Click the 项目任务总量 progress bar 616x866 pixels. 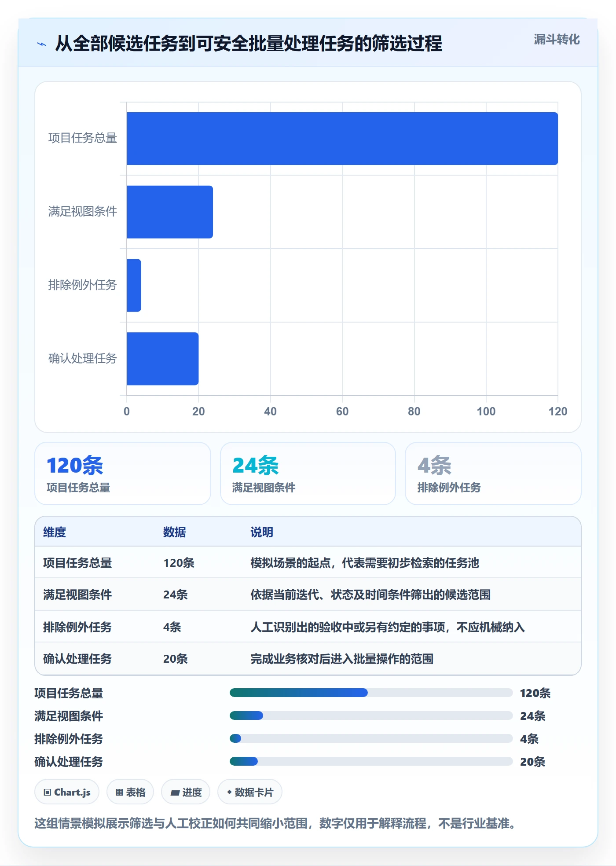pos(371,693)
